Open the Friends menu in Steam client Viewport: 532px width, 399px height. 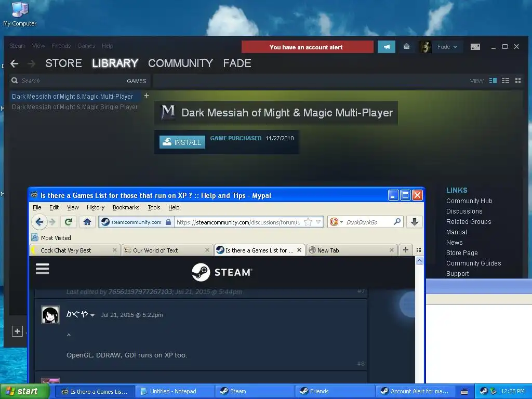61,46
